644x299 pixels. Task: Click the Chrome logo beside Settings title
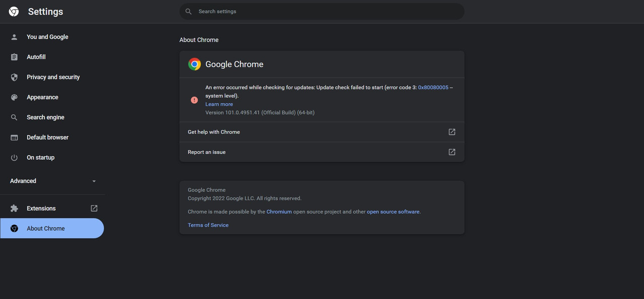tap(14, 12)
